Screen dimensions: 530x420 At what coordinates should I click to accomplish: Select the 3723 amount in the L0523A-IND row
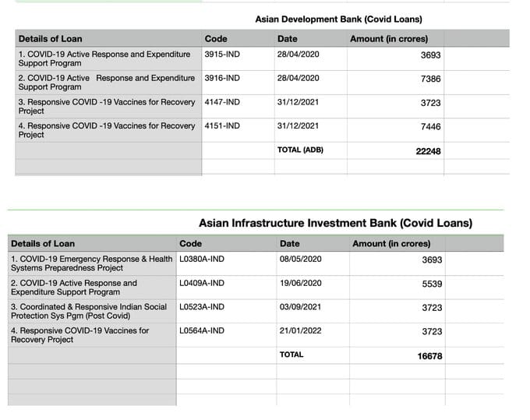point(397,311)
